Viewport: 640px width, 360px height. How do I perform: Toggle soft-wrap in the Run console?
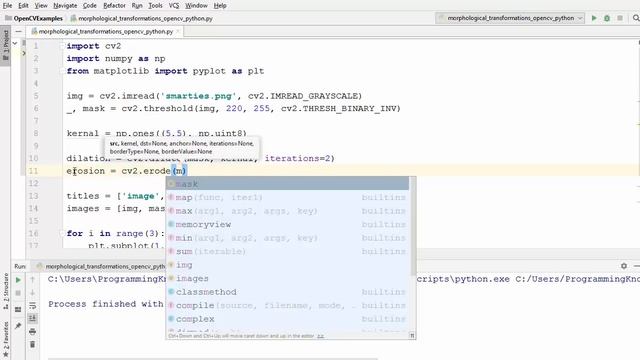33,306
